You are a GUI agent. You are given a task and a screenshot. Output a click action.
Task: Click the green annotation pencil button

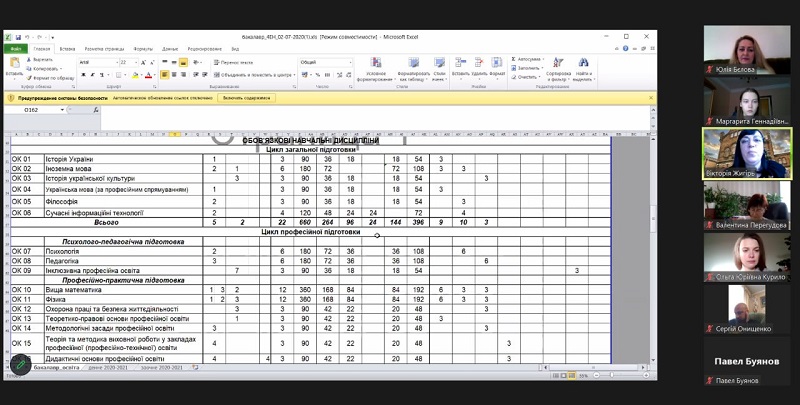tap(21, 365)
